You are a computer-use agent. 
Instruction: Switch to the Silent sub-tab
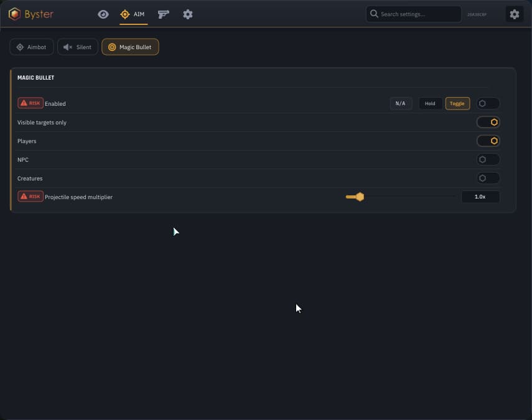pos(78,47)
